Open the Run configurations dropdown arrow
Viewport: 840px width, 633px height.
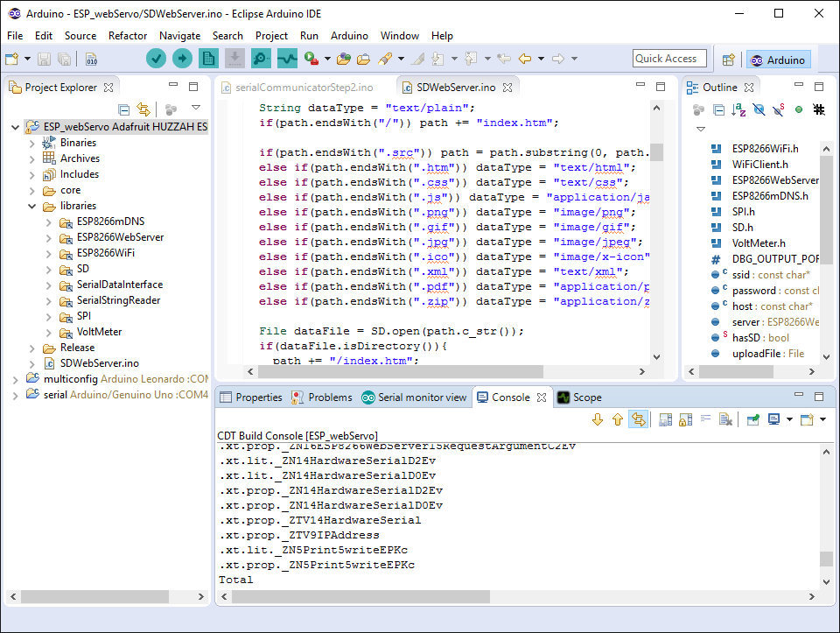click(x=326, y=59)
